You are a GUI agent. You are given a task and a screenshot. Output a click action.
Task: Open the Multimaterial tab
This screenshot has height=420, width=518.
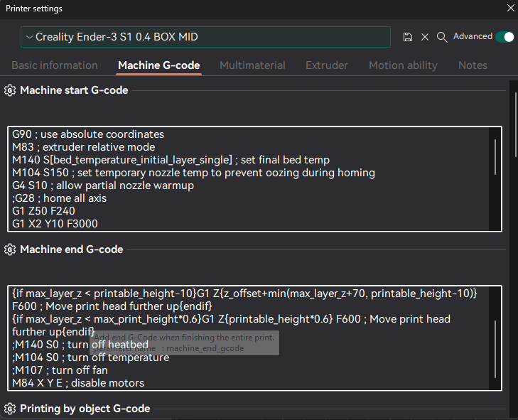click(252, 65)
